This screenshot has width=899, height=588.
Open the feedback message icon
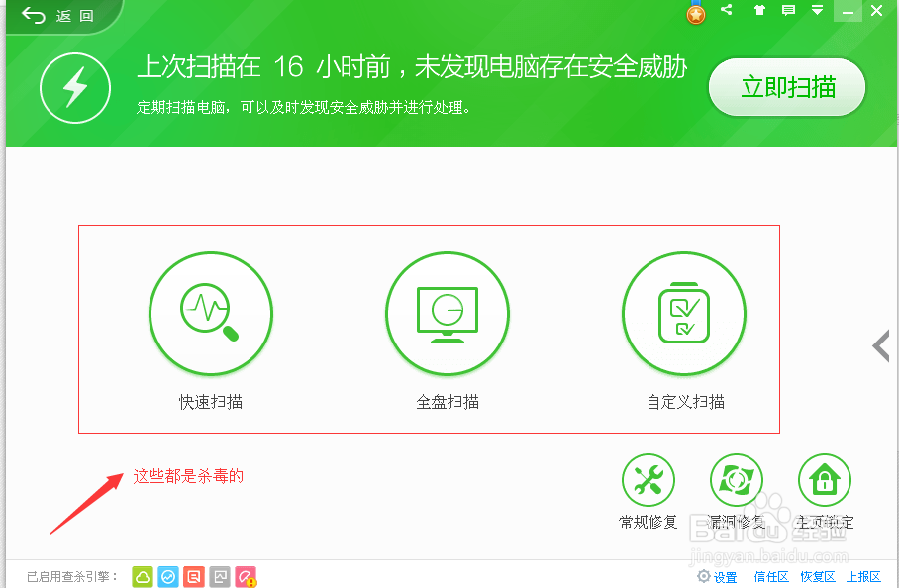788,11
